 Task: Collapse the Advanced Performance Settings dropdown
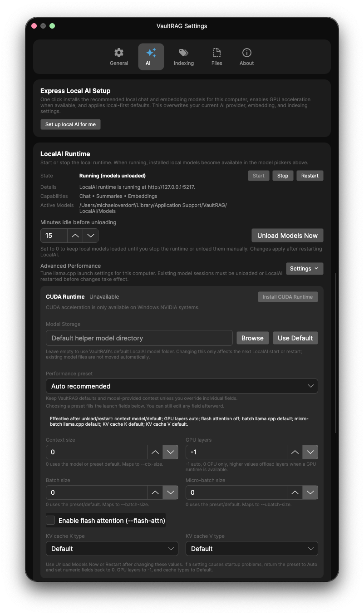[x=305, y=269]
